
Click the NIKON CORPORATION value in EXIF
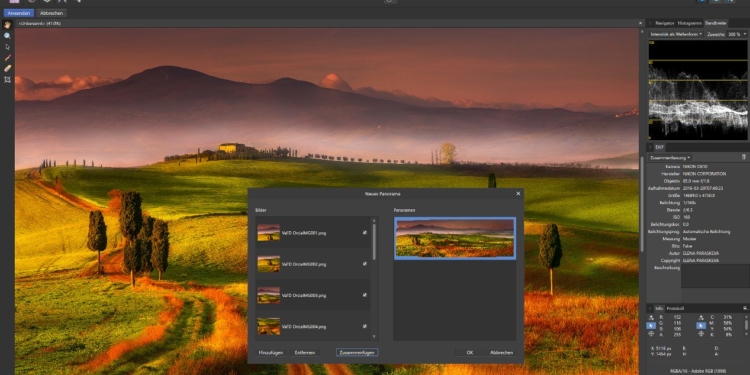tap(705, 174)
